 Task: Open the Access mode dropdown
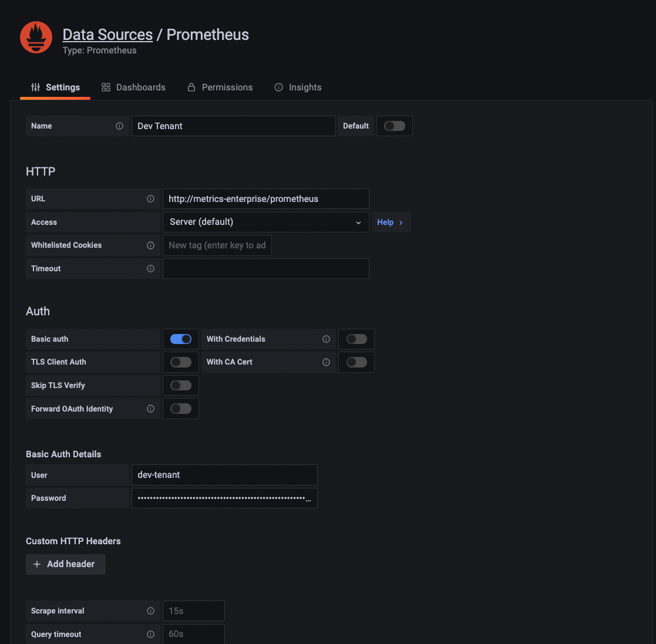pos(265,222)
